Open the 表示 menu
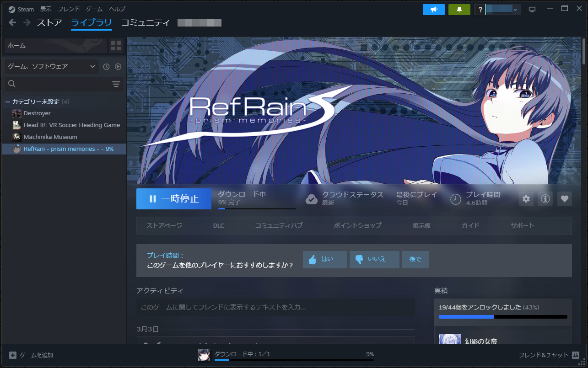The width and height of the screenshot is (588, 368). 45,9
